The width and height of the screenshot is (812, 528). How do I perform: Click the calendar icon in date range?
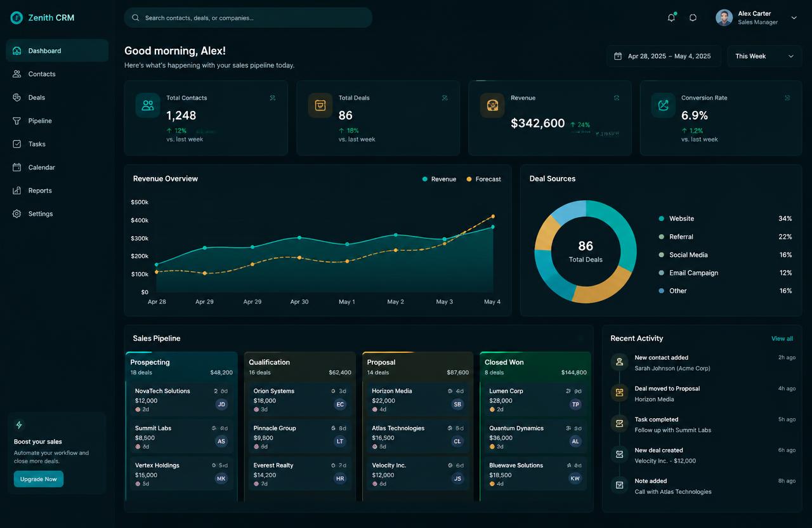tap(618, 56)
